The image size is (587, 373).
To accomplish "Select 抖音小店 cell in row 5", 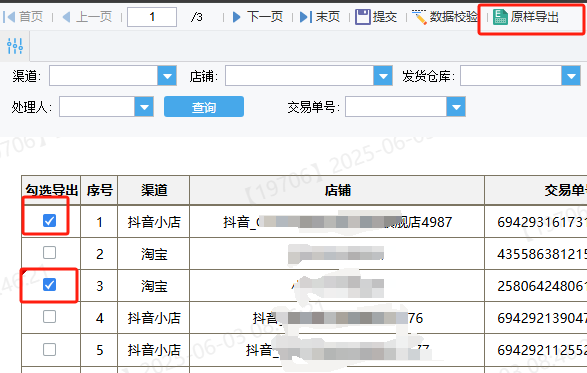I will point(154,350).
